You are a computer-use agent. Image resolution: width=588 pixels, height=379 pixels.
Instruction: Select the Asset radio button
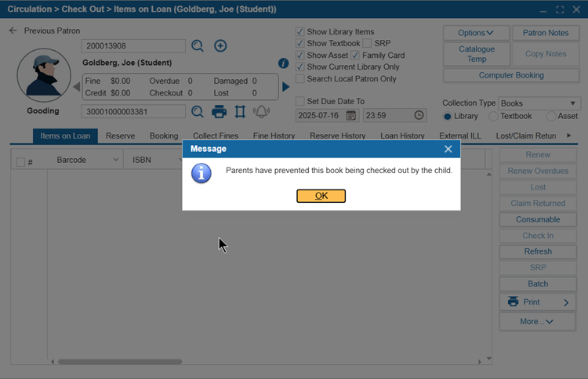click(551, 116)
